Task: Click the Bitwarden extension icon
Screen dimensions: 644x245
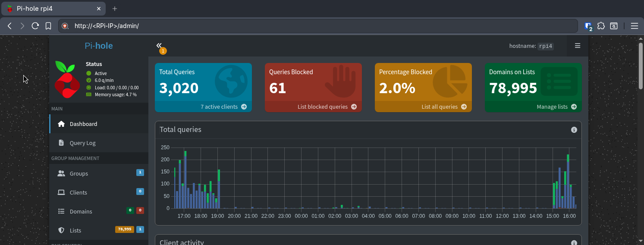Action: pyautogui.click(x=588, y=26)
